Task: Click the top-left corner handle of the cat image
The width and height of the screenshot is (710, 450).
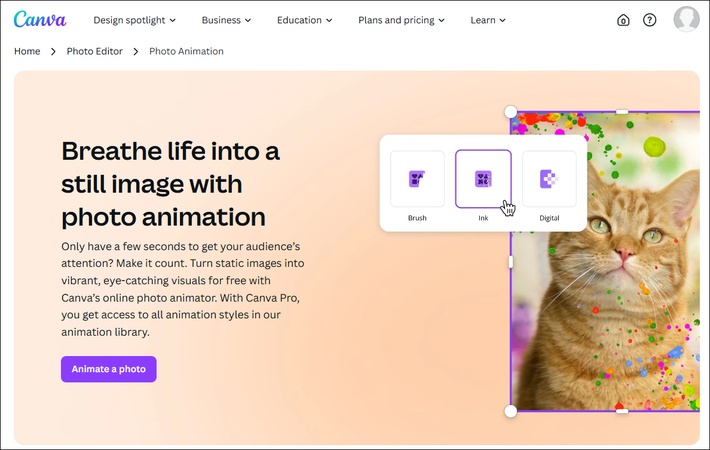Action: click(x=511, y=111)
